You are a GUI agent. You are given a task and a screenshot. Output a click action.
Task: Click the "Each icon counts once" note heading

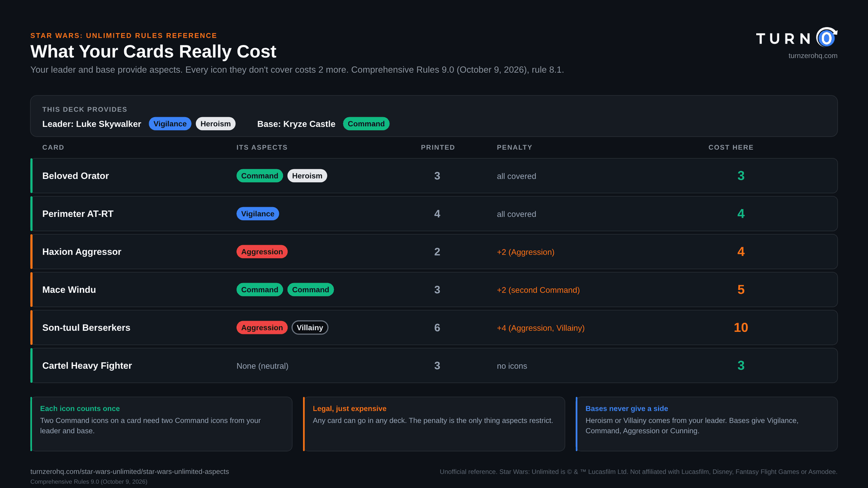point(80,409)
